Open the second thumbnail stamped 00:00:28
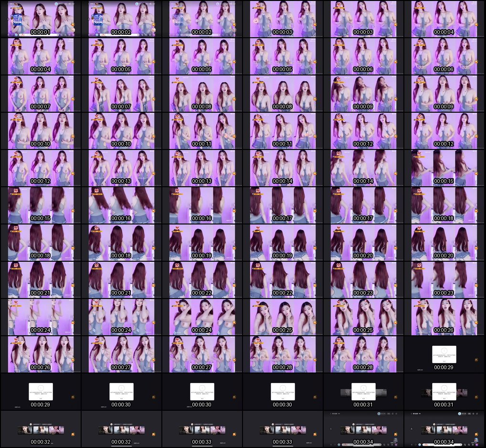This screenshot has width=486, height=448. point(363,354)
